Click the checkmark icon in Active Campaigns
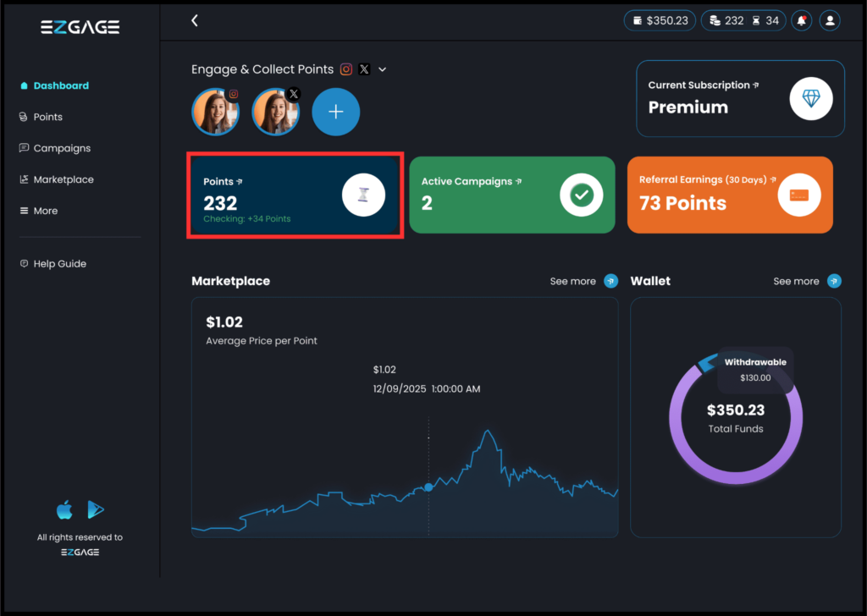867x616 pixels. (x=582, y=195)
